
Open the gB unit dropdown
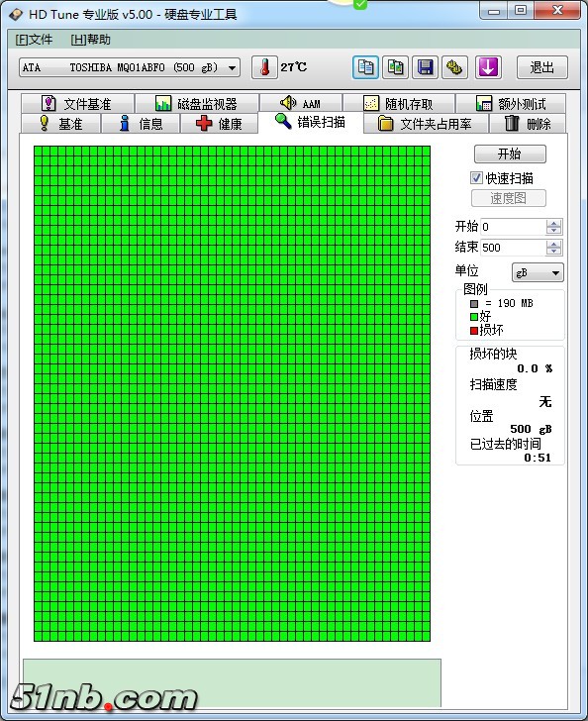pyautogui.click(x=538, y=272)
